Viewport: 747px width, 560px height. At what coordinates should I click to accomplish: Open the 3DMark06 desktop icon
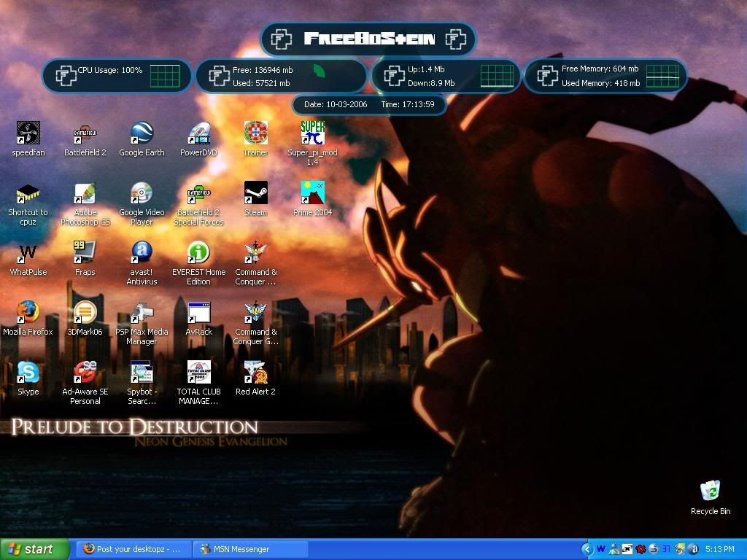tap(85, 312)
